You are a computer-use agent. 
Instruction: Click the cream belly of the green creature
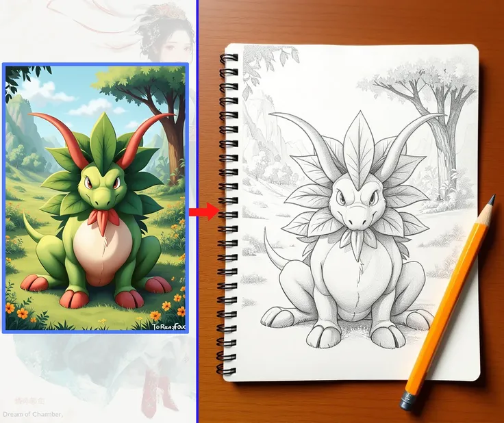101,255
